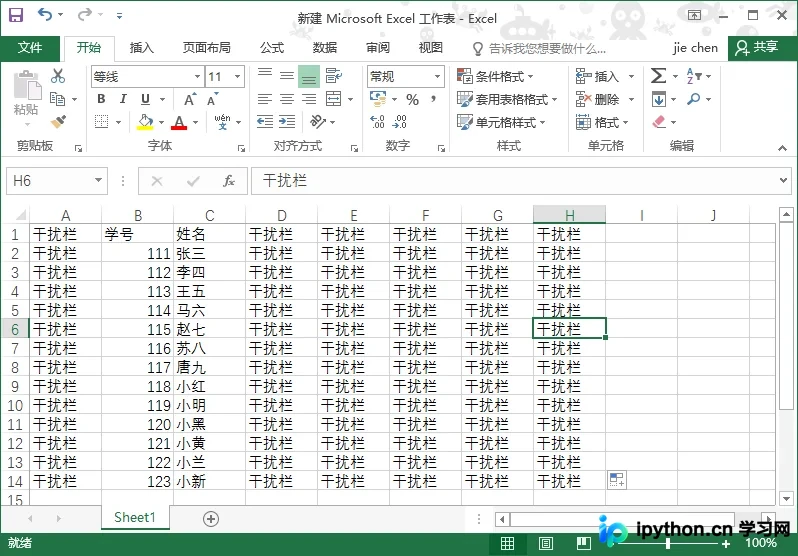798x556 pixels.
Task: Open 单元格样式 cell styles dropdown
Action: [501, 122]
